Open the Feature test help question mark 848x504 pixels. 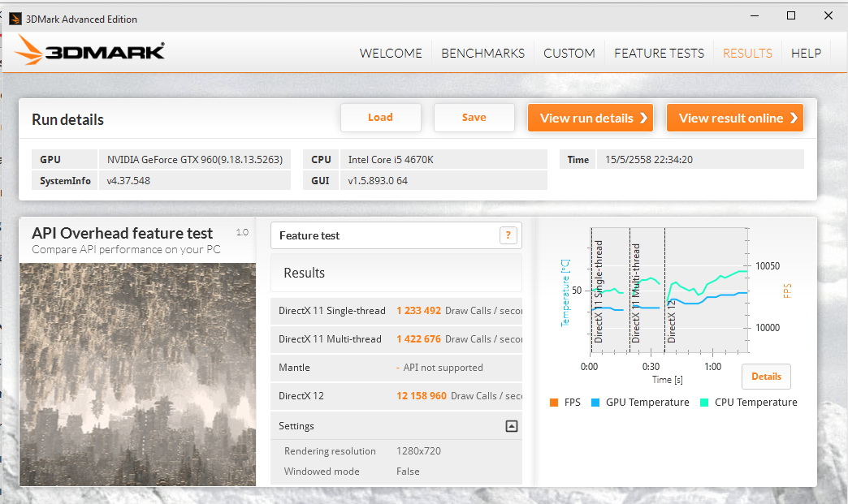tap(508, 235)
